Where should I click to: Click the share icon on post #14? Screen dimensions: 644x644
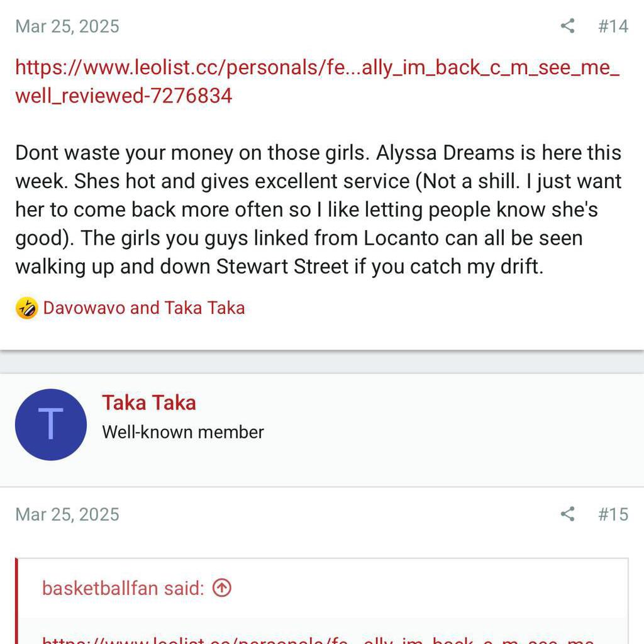pyautogui.click(x=567, y=26)
